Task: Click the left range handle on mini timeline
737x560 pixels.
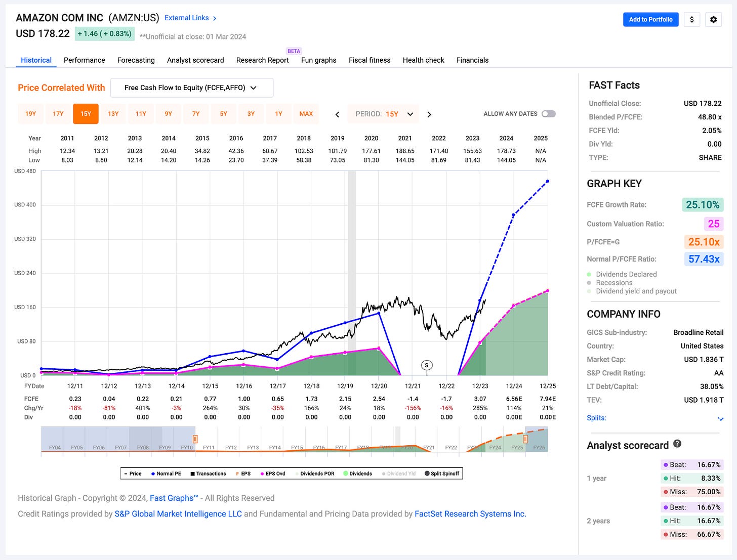Action: click(195, 439)
